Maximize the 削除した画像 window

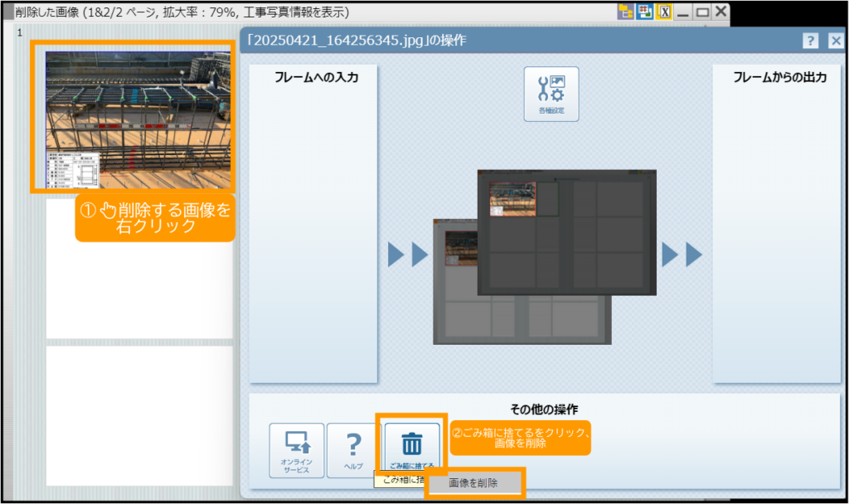(x=702, y=12)
